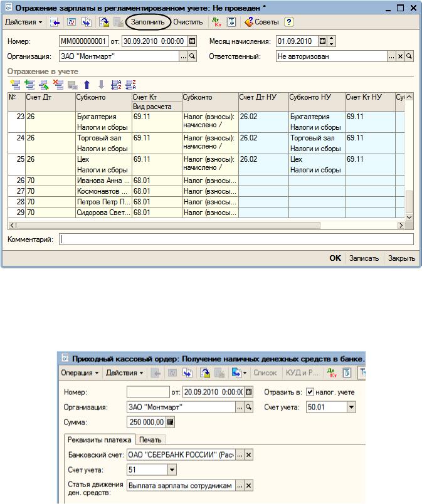Open the Действия menu in the cash order

124,373
